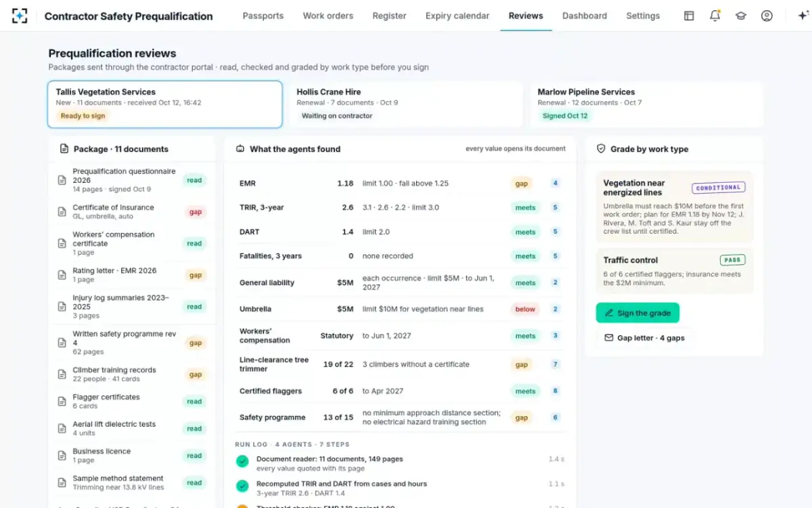The height and width of the screenshot is (508, 812).
Task: Open document reference 7 for tree trimmer
Action: (x=556, y=364)
